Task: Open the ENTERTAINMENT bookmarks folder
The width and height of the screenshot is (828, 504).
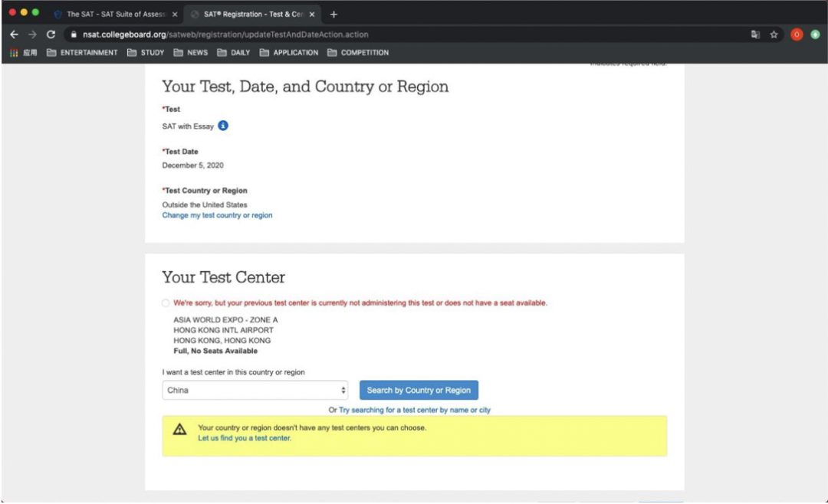Action: click(x=82, y=52)
